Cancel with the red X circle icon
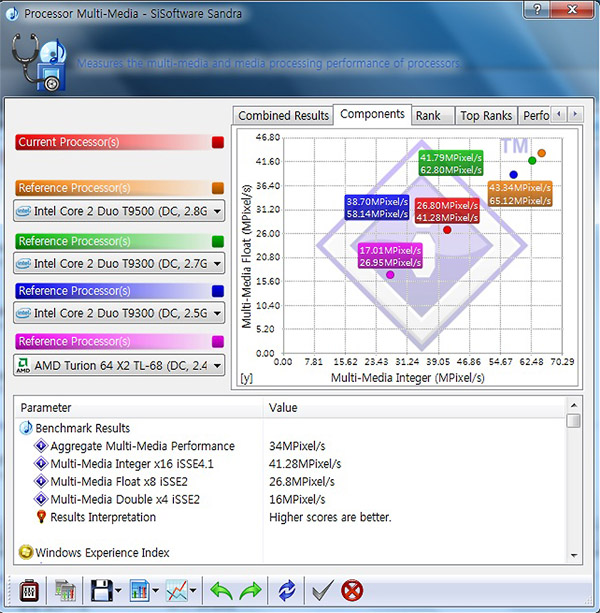The height and width of the screenshot is (613, 600). pyautogui.click(x=352, y=591)
